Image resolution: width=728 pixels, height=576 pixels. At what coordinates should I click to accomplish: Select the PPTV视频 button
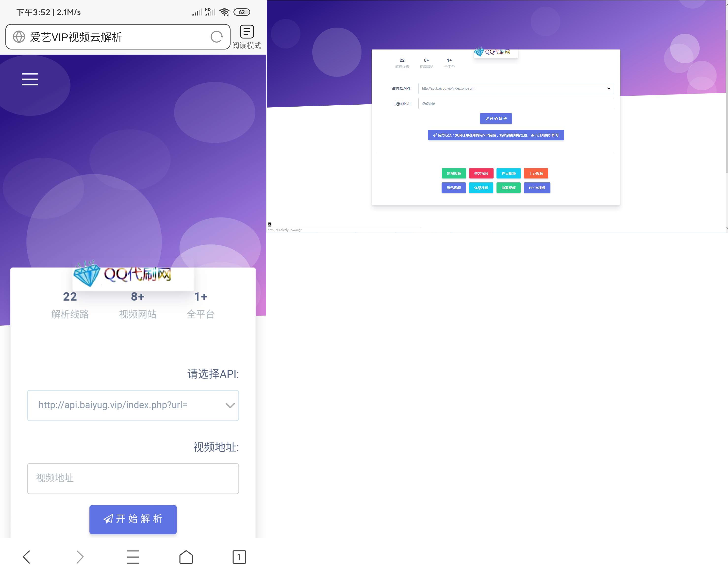tap(537, 188)
